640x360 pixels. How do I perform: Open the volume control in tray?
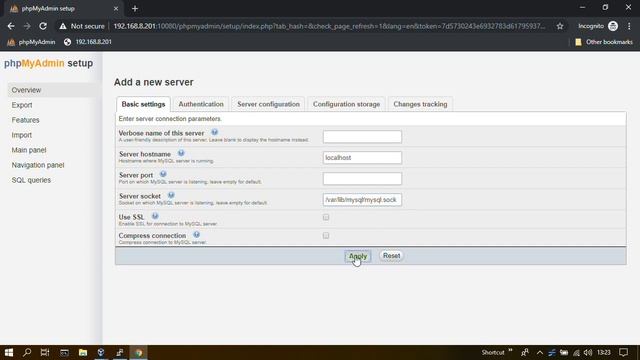pyautogui.click(x=588, y=353)
